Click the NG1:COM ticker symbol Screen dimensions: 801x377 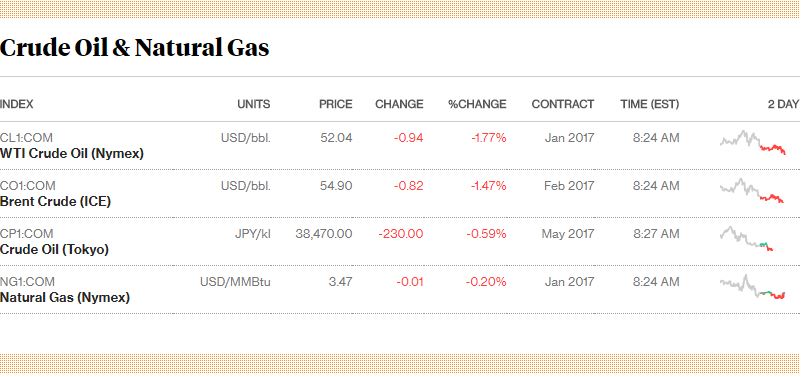(x=27, y=282)
